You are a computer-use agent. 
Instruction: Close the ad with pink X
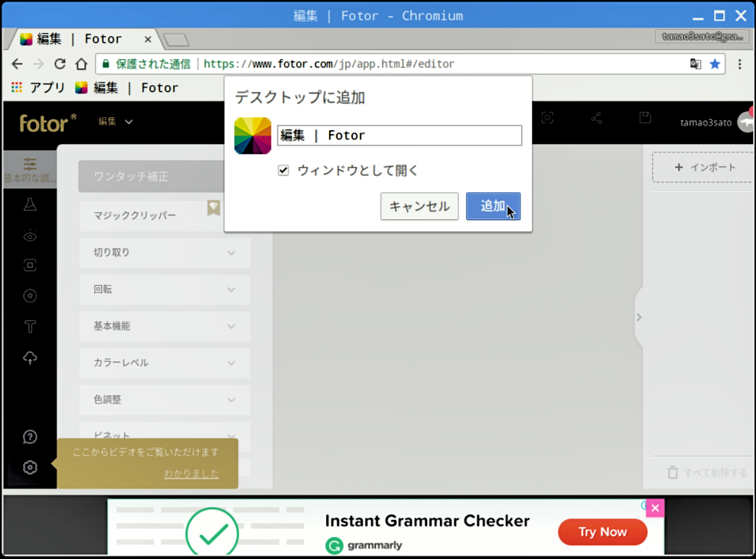(655, 508)
